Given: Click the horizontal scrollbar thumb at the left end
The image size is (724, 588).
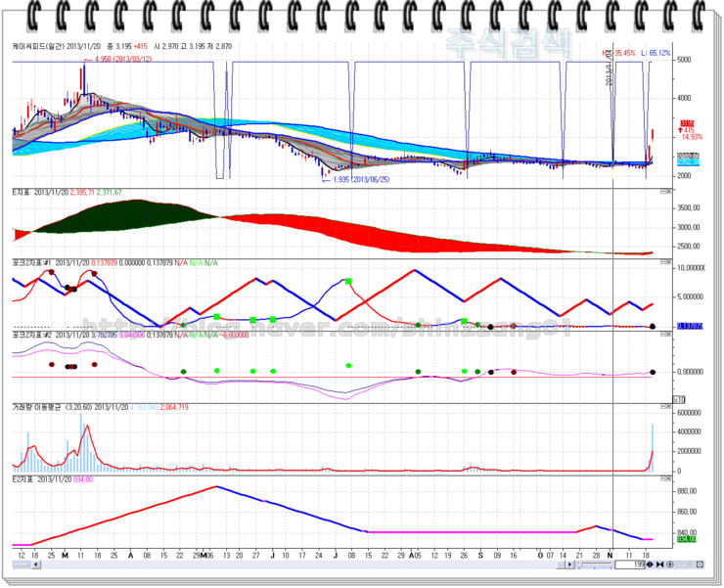Looking at the screenshot, I should 22,565.
